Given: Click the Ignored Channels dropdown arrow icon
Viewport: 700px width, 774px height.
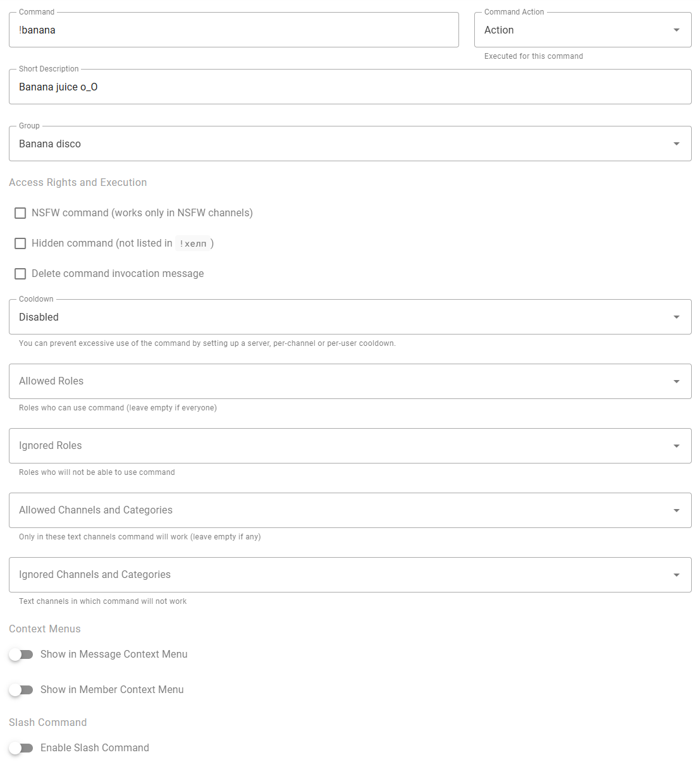Looking at the screenshot, I should 677,575.
